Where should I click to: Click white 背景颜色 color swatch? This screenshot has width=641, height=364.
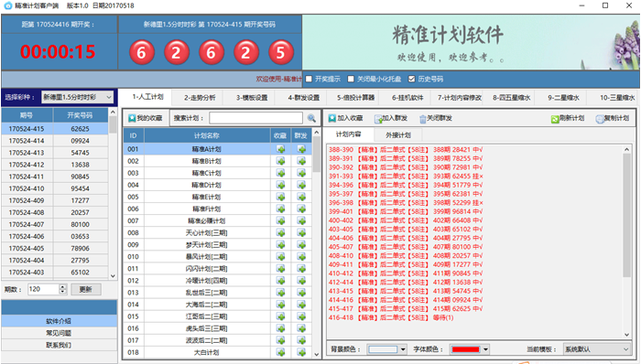[383, 349]
